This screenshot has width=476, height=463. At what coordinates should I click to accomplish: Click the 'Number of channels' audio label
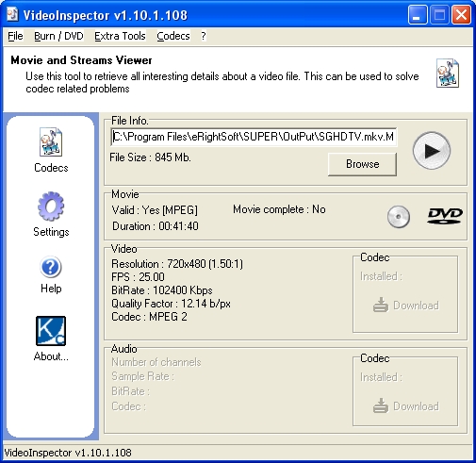coord(156,362)
